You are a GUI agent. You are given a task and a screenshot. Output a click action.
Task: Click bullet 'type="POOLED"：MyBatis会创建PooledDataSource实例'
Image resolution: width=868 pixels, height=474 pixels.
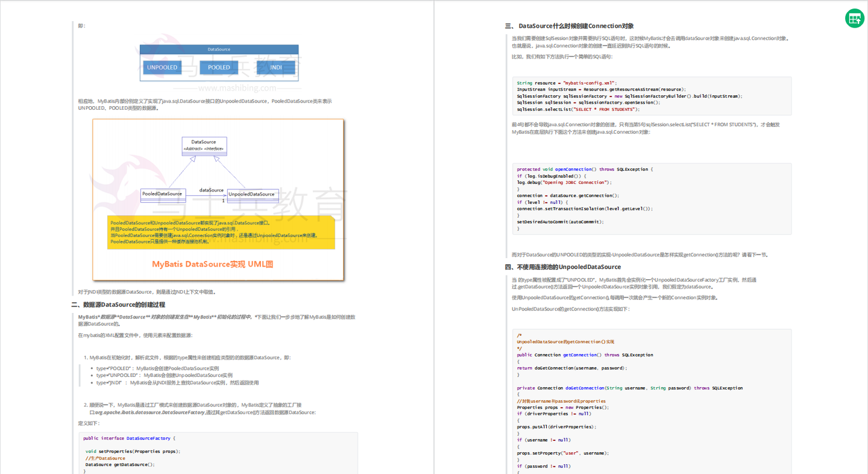click(157, 368)
